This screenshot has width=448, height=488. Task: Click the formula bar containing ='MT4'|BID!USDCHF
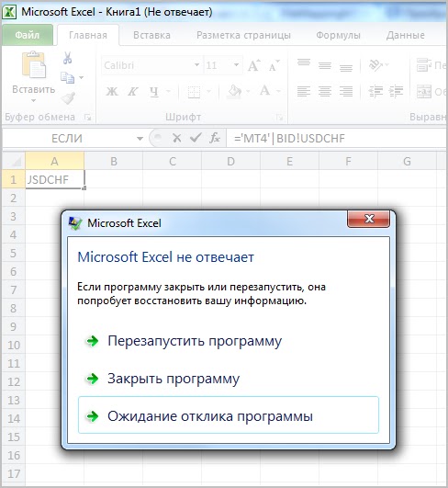click(337, 138)
